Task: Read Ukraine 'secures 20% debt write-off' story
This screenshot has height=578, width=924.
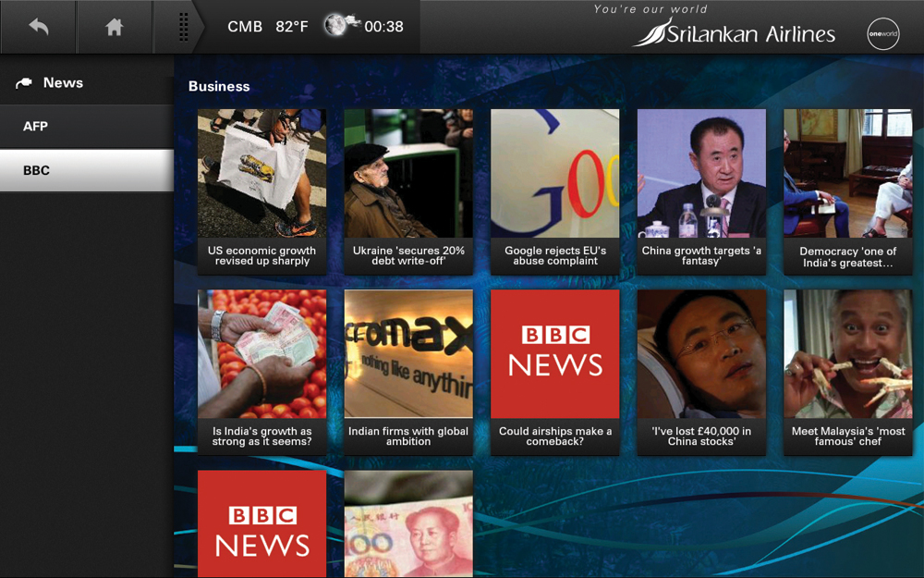Action: point(408,191)
